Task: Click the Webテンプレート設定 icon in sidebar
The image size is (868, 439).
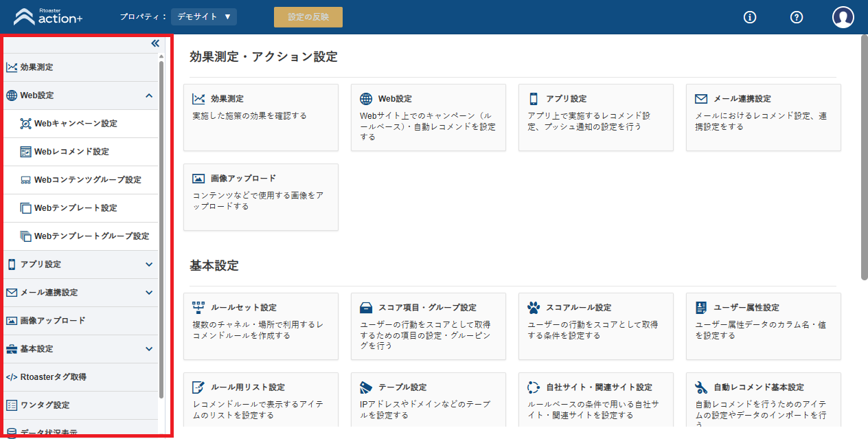Action: [x=26, y=208]
